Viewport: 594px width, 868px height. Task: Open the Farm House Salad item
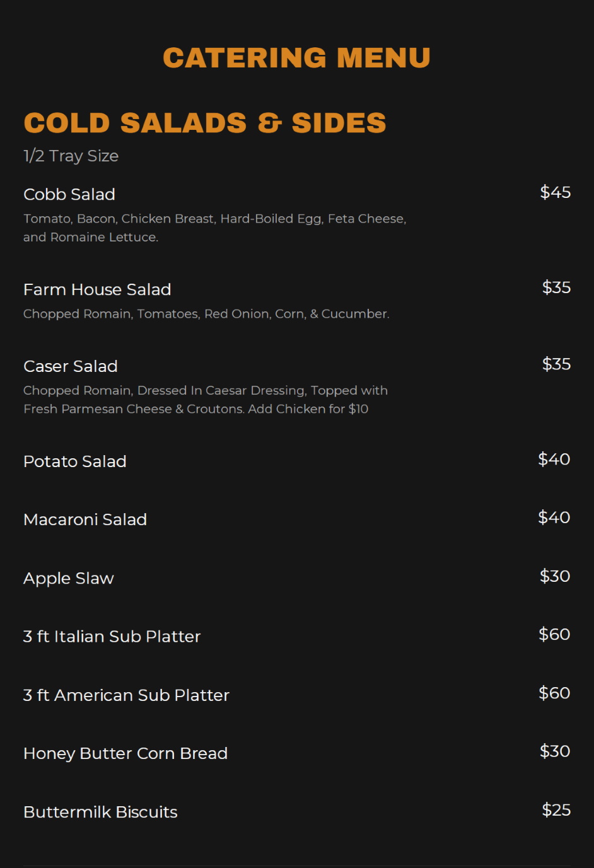tap(97, 289)
